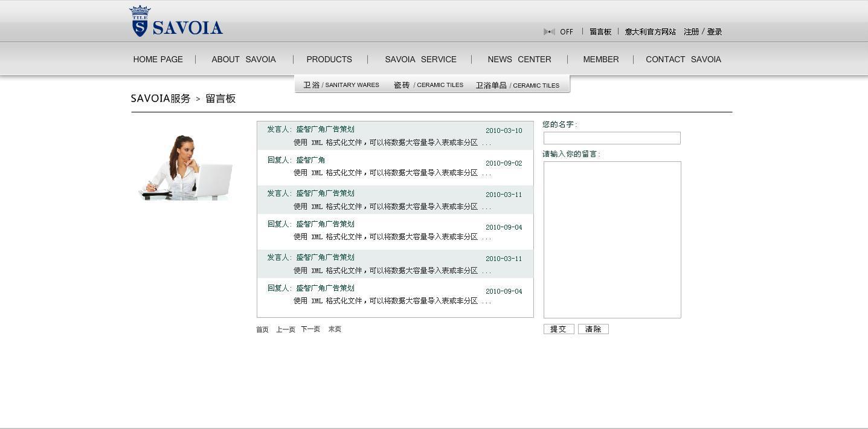
Task: Go to HOME PAGE menu item
Action: (158, 59)
